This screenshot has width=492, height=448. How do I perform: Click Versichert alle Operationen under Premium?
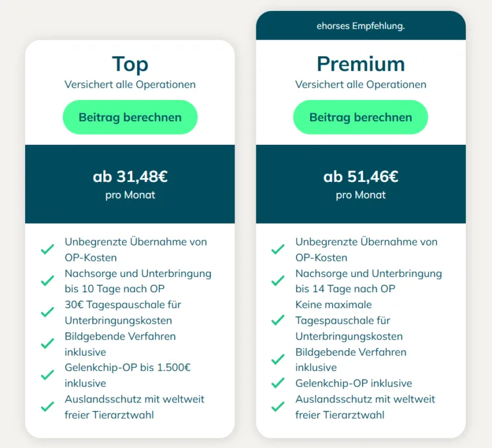[361, 85]
